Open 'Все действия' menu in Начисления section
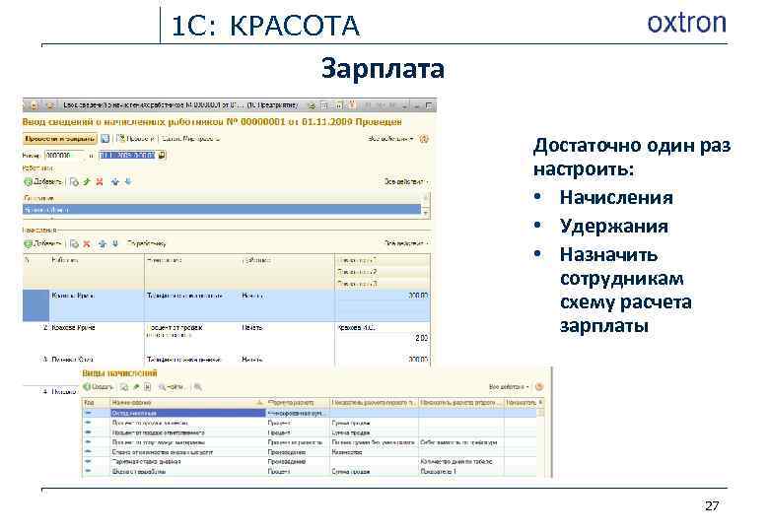The image size is (769, 532). point(406,243)
